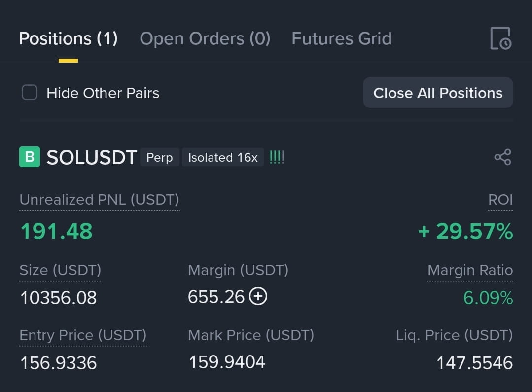Tap the Hide Other Pairs label text

(103, 93)
